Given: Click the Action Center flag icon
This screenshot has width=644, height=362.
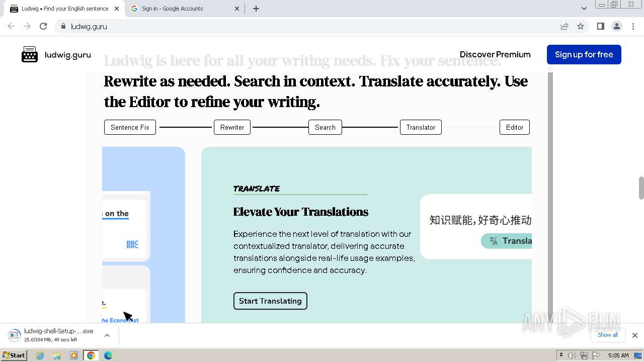Looking at the screenshot, I should 596,355.
